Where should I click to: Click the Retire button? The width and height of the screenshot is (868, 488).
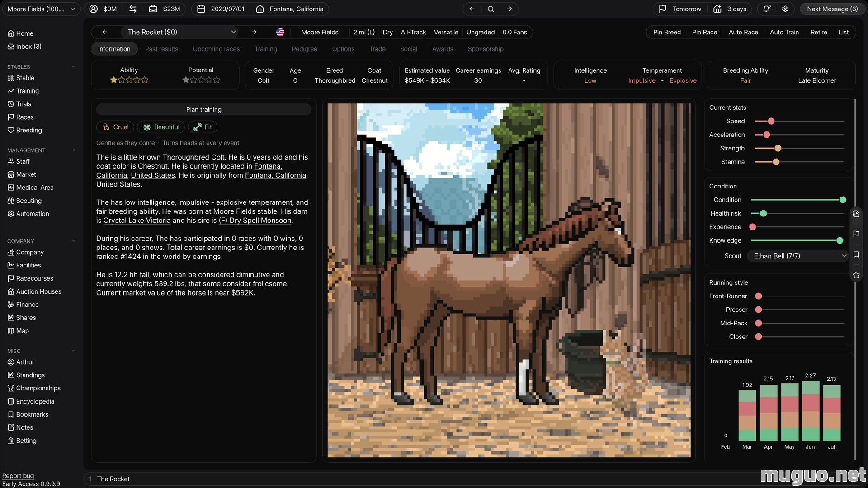pos(819,32)
